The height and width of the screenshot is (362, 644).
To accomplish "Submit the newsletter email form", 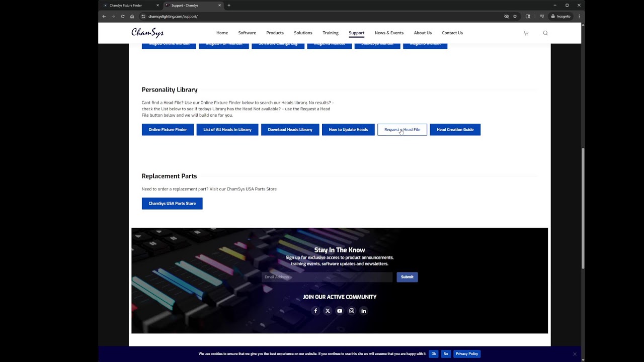I will pos(407,277).
